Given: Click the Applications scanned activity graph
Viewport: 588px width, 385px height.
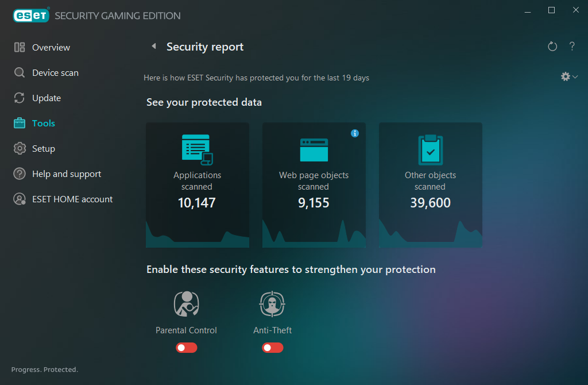Looking at the screenshot, I should (x=198, y=234).
